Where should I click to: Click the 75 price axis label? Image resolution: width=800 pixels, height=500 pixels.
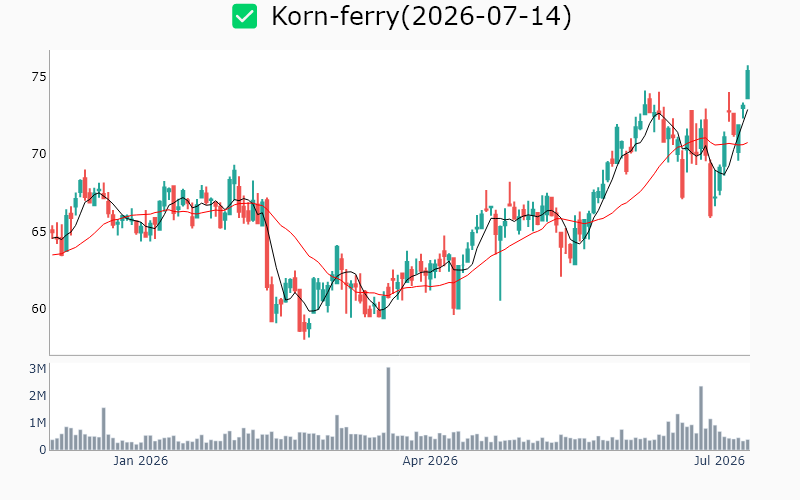pyautogui.click(x=39, y=77)
